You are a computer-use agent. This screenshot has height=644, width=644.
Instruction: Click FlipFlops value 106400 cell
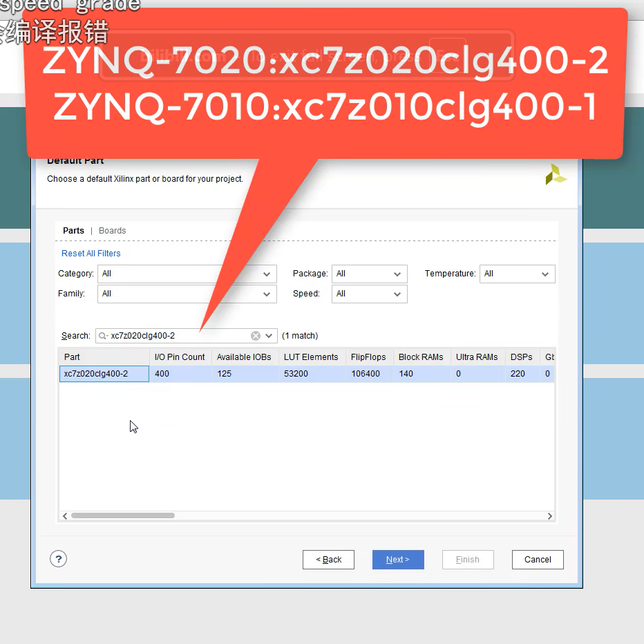click(369, 374)
